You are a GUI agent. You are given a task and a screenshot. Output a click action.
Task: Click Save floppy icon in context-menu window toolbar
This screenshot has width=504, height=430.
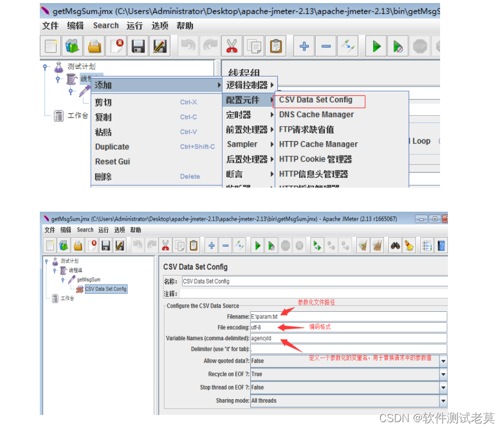click(138, 46)
